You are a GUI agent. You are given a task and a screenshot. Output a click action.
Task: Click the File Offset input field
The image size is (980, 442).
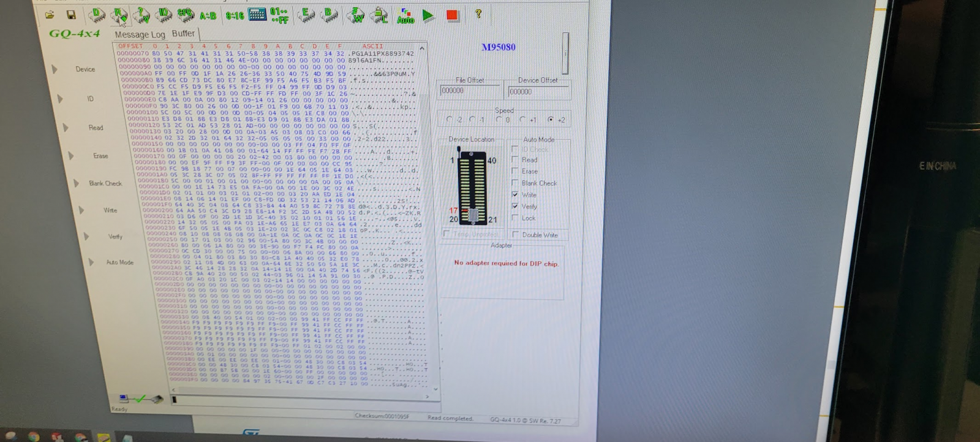tap(470, 91)
